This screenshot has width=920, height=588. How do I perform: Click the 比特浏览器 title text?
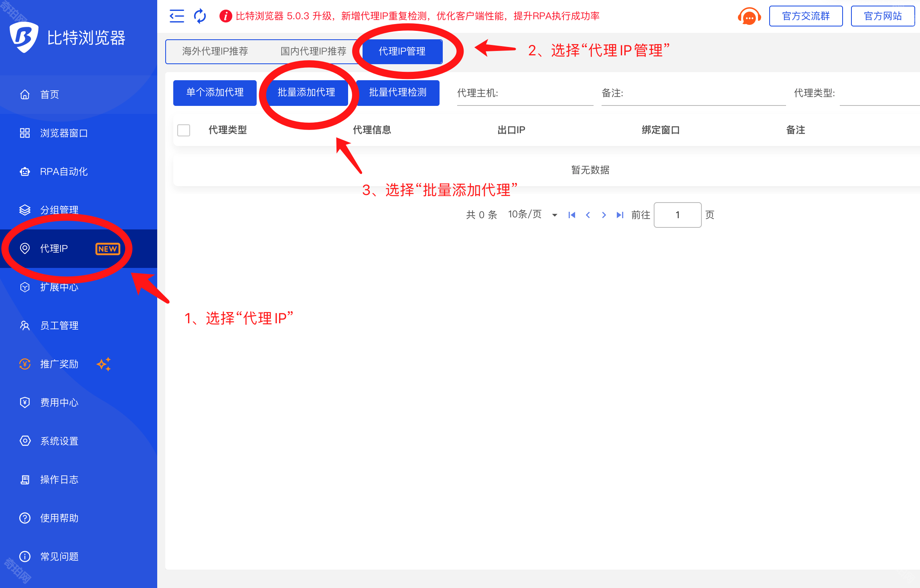tap(86, 38)
